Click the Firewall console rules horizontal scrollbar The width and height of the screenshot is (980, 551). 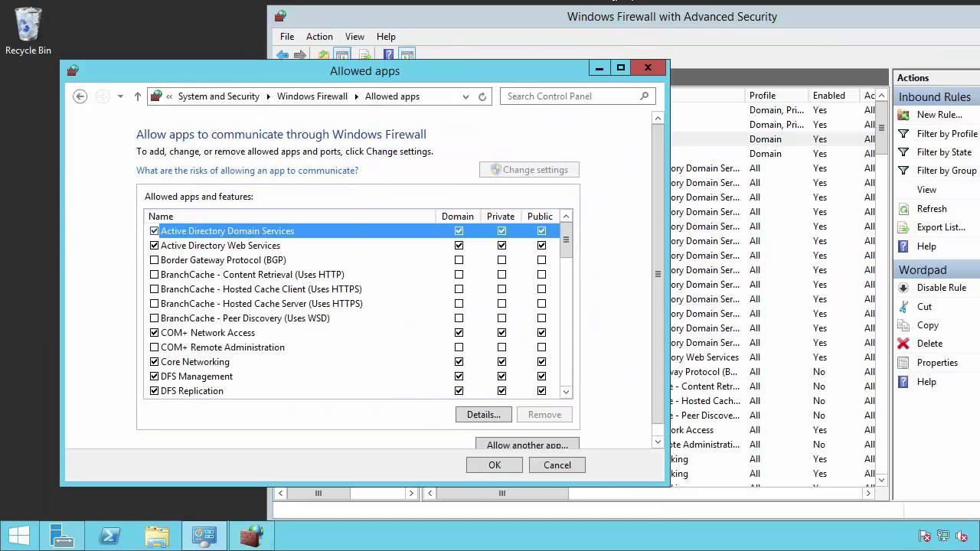(x=502, y=494)
